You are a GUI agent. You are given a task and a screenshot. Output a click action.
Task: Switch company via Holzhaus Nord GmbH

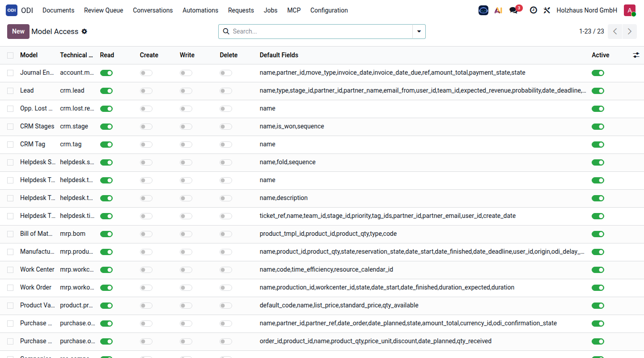[587, 10]
